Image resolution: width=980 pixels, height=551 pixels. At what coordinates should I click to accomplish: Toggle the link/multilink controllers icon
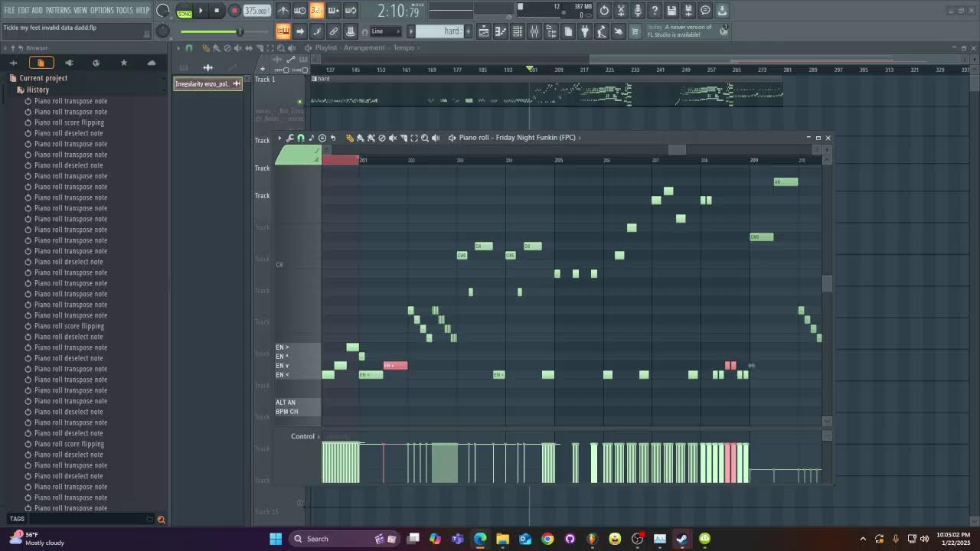coord(334,31)
